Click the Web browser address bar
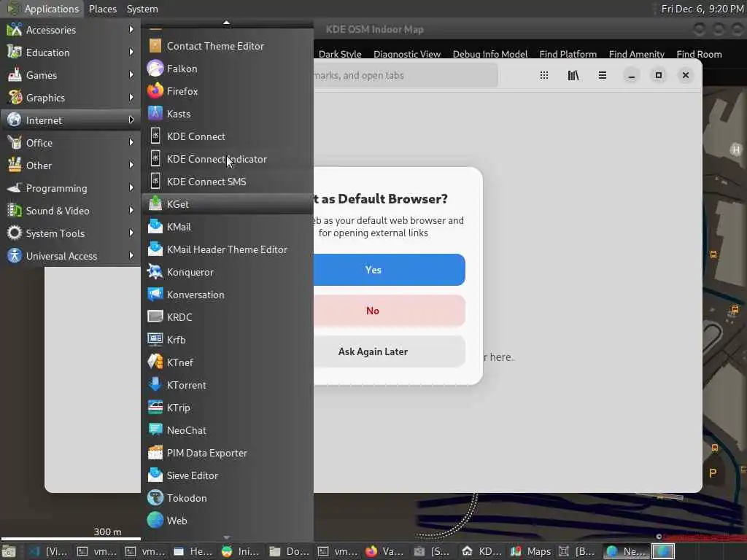 click(x=406, y=75)
